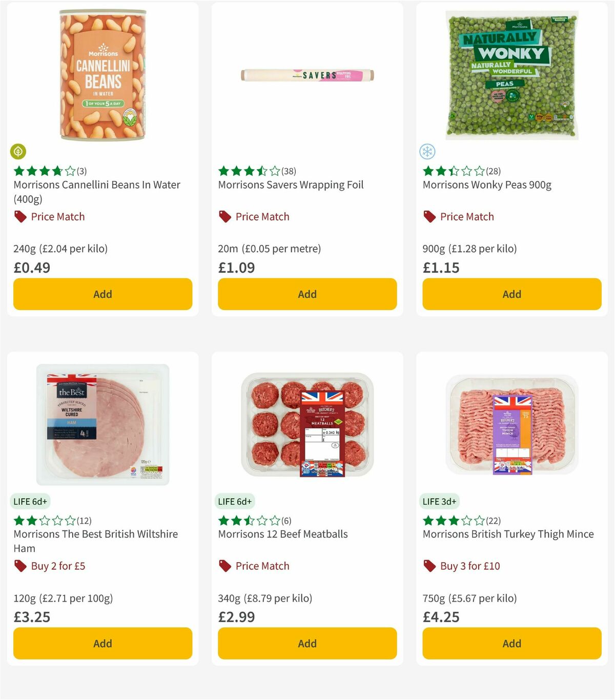Open Morrisons British Turkey Thigh Mince listing

click(x=508, y=534)
